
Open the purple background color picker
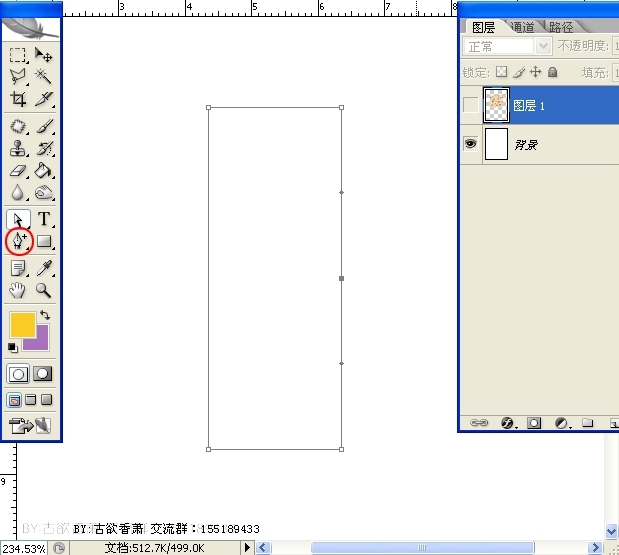point(42,343)
